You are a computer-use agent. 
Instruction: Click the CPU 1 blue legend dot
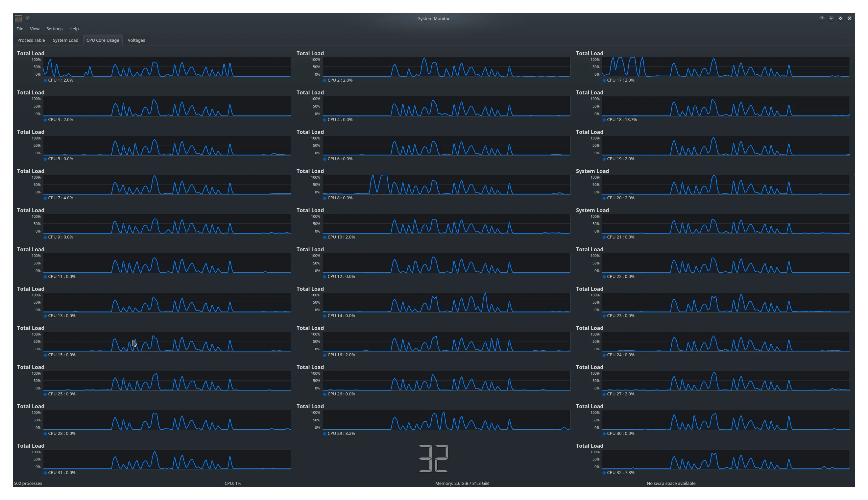click(x=45, y=80)
